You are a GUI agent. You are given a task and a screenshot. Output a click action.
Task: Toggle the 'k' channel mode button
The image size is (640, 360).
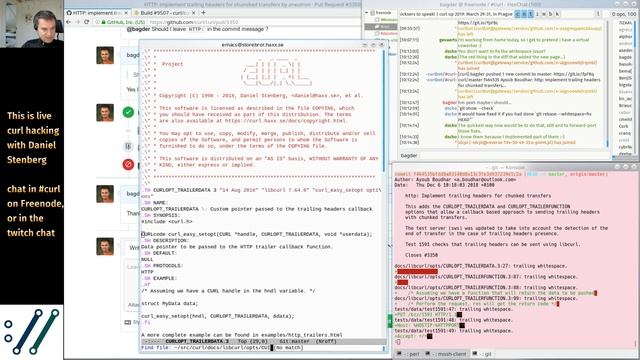(x=557, y=14)
